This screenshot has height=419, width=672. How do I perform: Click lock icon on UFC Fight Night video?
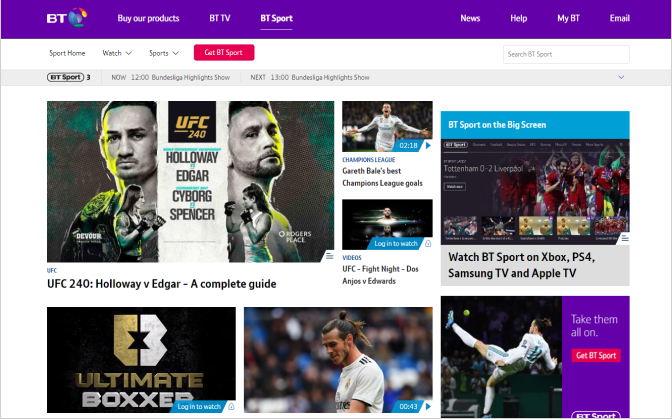[x=428, y=243]
